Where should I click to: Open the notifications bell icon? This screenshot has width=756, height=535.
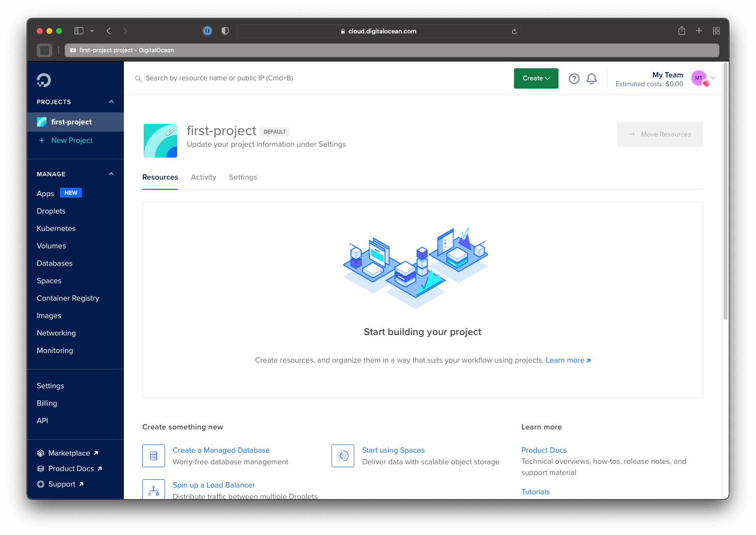591,78
